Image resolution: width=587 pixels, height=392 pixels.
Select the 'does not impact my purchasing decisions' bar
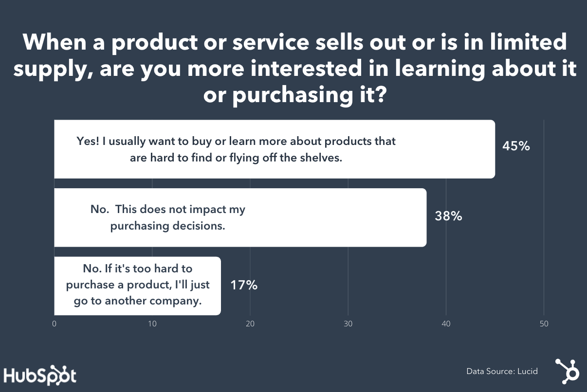tap(240, 217)
